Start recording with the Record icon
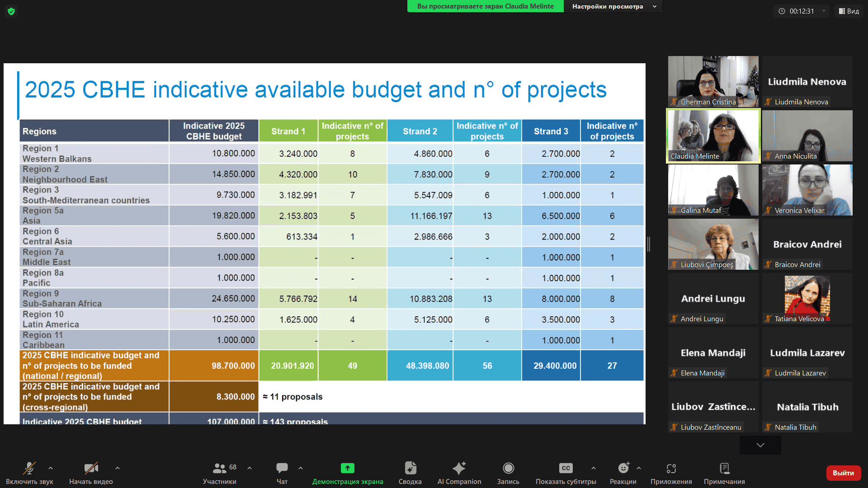The height and width of the screenshot is (488, 868). pos(508,469)
